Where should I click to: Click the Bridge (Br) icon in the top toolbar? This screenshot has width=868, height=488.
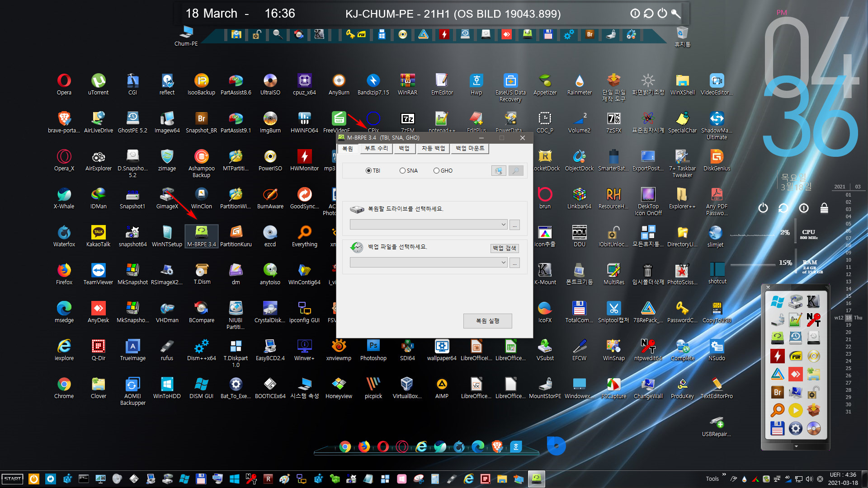pyautogui.click(x=590, y=34)
